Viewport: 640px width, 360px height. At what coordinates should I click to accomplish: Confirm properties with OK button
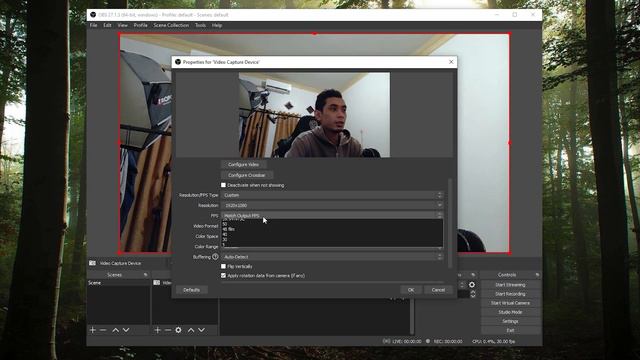tap(411, 290)
